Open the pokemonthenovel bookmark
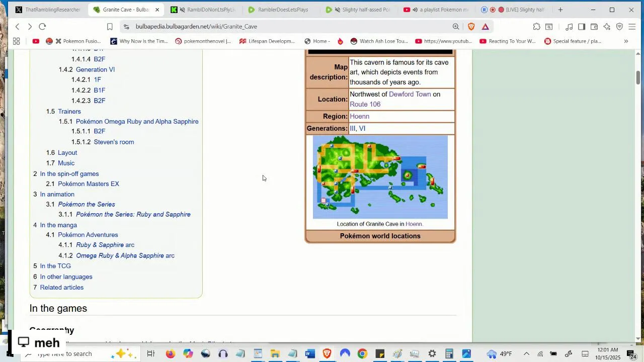Viewport: 644px width, 362px height. (x=203, y=41)
